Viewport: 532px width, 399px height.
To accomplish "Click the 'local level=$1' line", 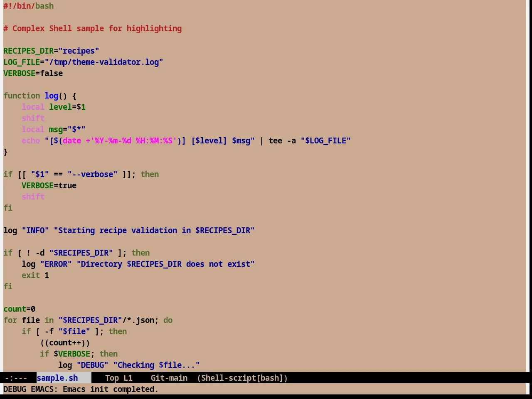I will (x=54, y=107).
